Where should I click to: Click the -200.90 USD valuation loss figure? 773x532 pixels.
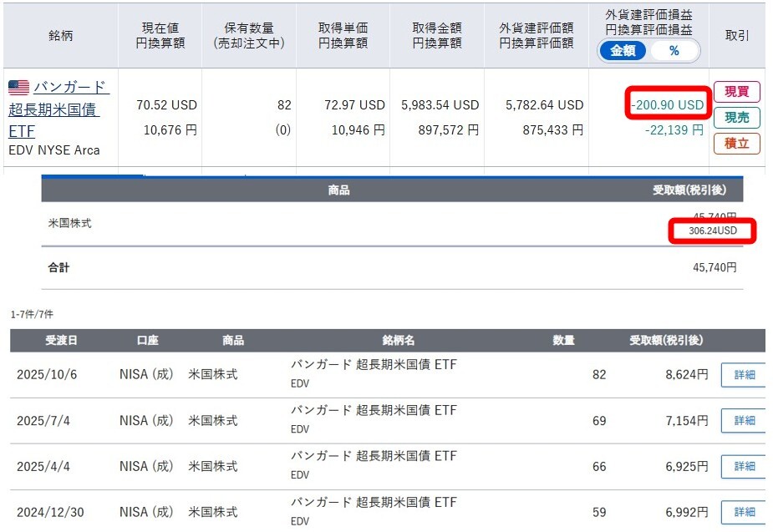point(668,105)
